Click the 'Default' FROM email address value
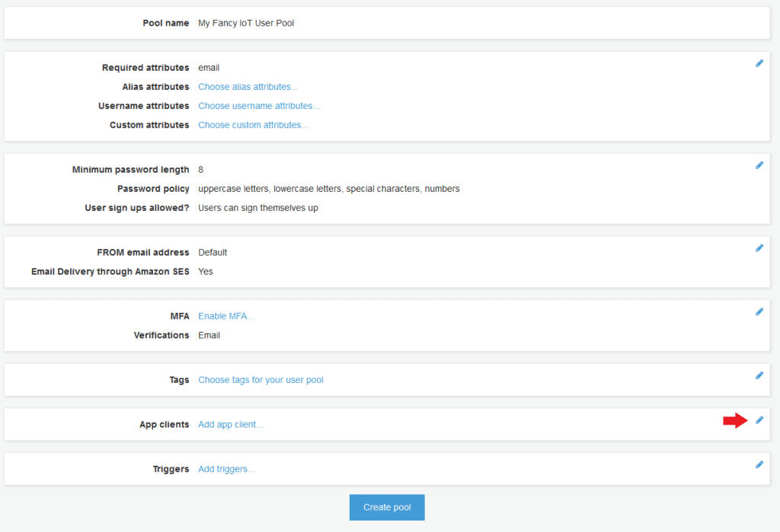This screenshot has width=780, height=532. pos(213,252)
